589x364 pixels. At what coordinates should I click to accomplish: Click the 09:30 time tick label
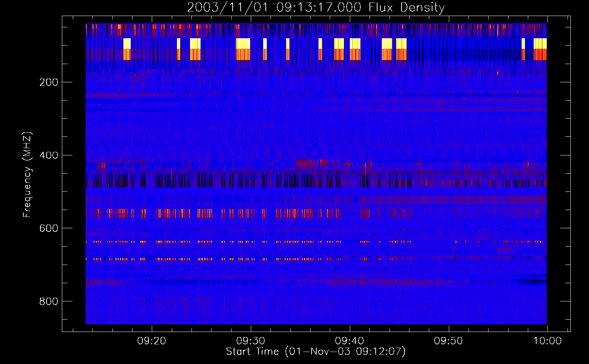[x=250, y=341]
